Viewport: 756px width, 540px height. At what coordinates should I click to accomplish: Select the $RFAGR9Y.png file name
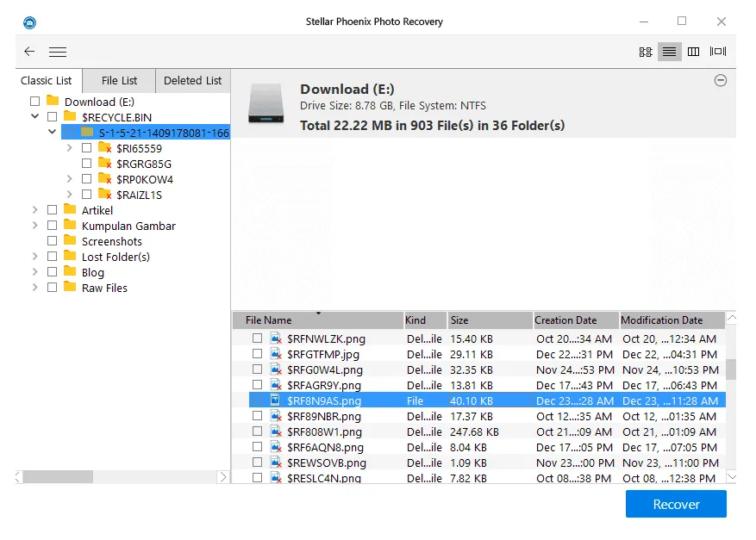324,385
